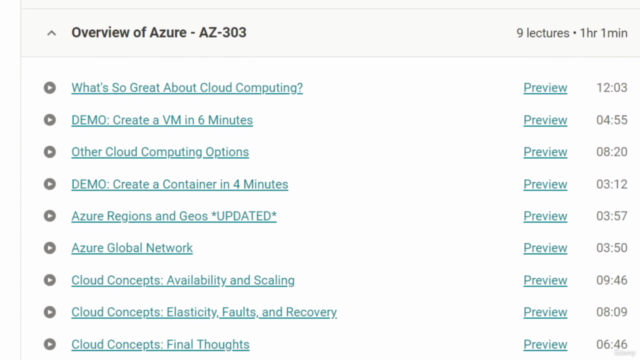Collapse the Overview of Azure section chevron
This screenshot has height=360, width=640.
coord(51,33)
